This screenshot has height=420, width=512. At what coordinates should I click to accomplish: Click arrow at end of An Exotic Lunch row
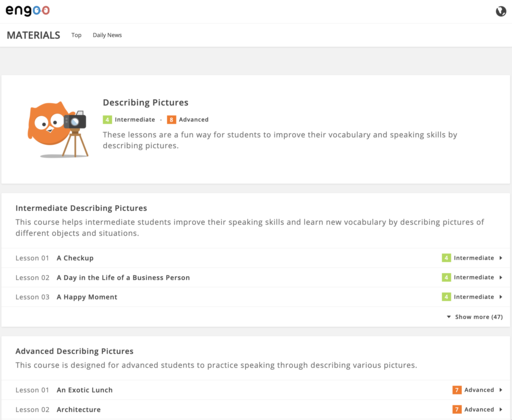pos(501,390)
